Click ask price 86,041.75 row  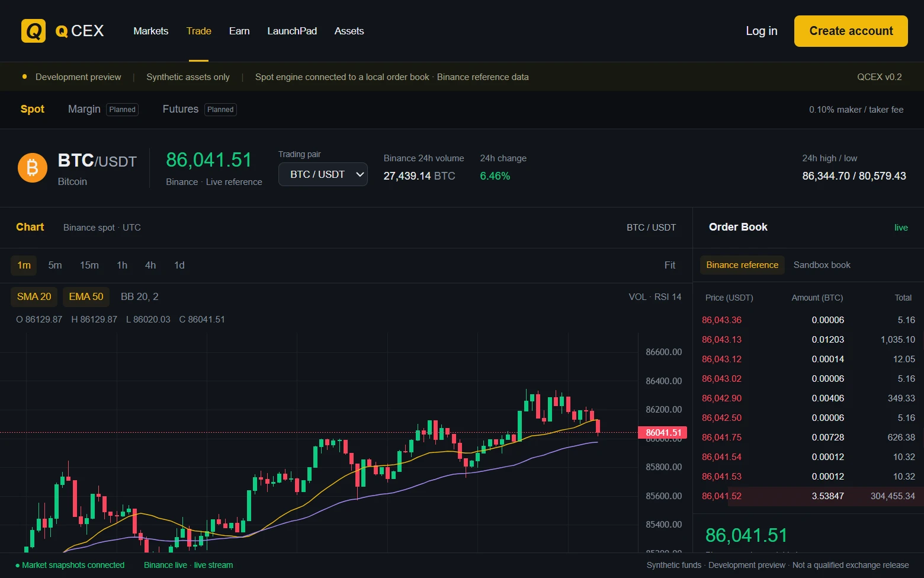(808, 438)
